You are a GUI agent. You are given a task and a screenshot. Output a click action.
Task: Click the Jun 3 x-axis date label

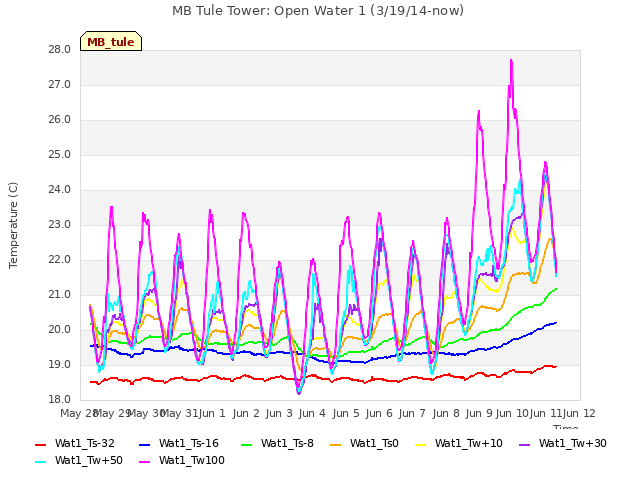[280, 413]
